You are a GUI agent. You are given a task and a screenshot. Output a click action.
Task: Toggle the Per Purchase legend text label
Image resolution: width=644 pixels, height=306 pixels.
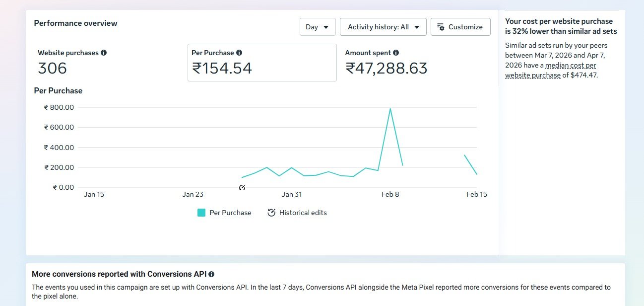point(230,213)
